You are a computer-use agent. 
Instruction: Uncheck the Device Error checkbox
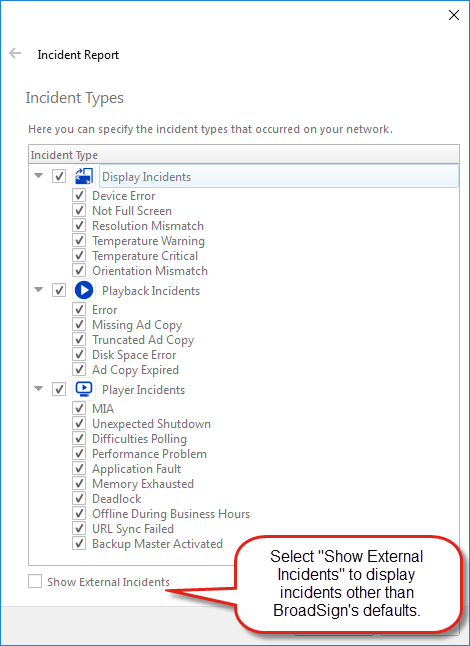coord(79,195)
